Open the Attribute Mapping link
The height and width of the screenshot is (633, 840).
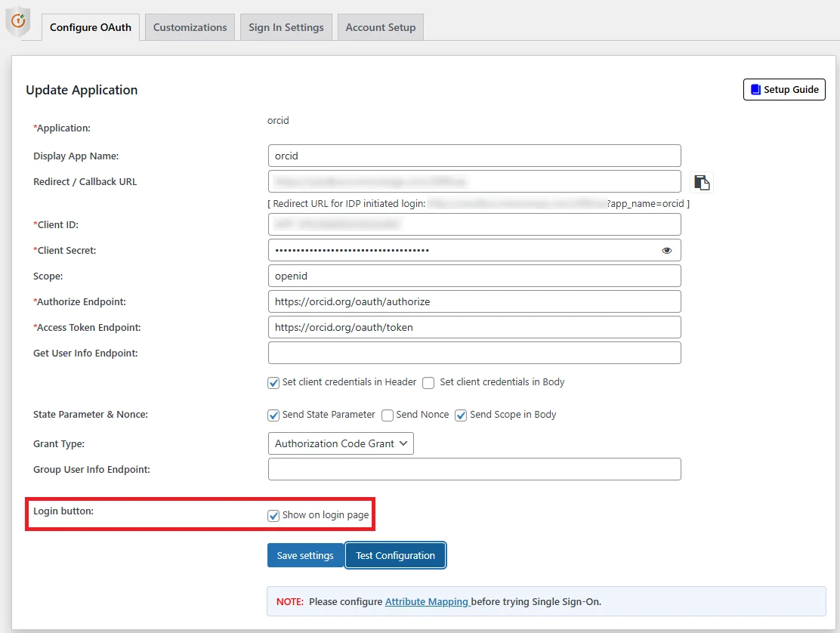[x=428, y=601]
